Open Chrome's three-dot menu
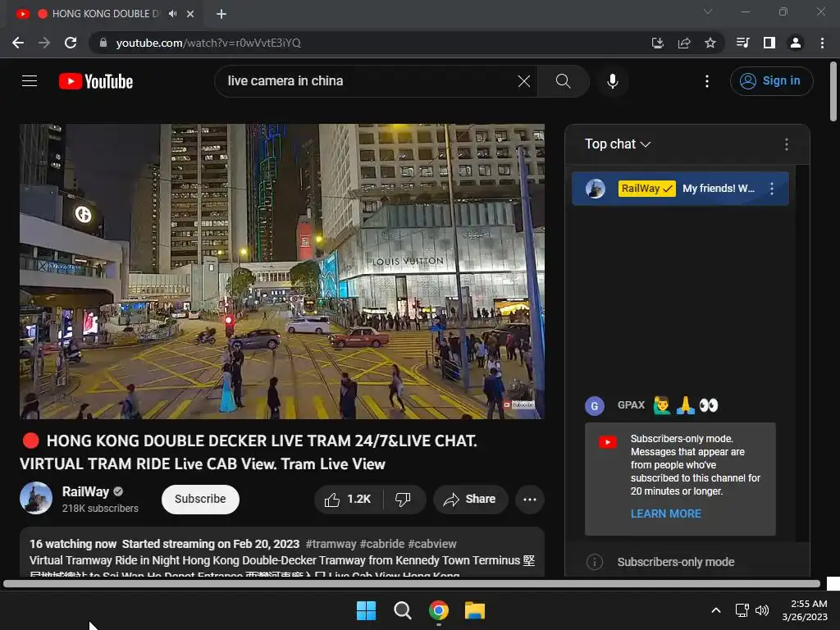The width and height of the screenshot is (840, 630). click(x=822, y=43)
